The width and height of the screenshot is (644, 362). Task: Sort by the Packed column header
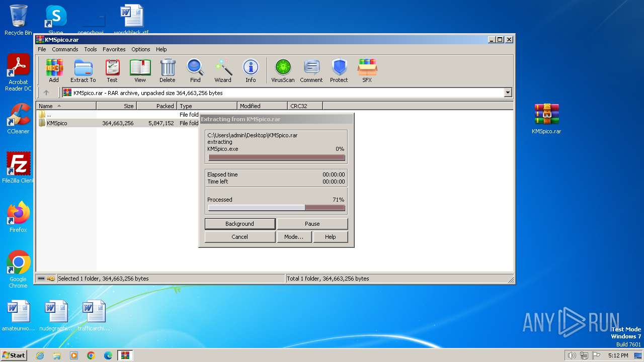point(156,106)
